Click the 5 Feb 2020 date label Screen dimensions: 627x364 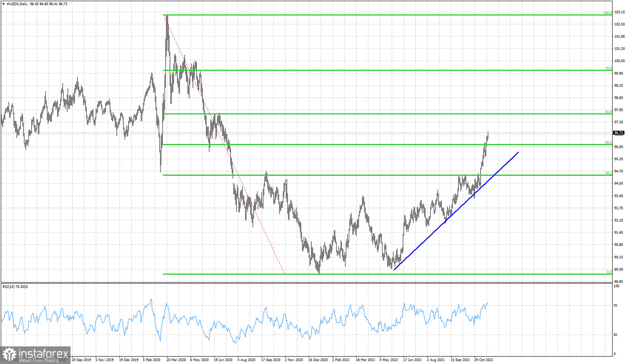(152, 360)
